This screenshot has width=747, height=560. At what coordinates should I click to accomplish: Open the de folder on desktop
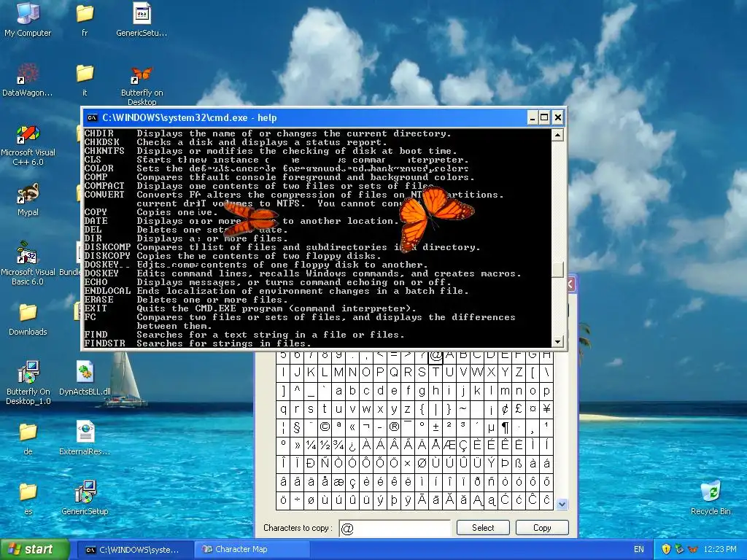point(28,438)
